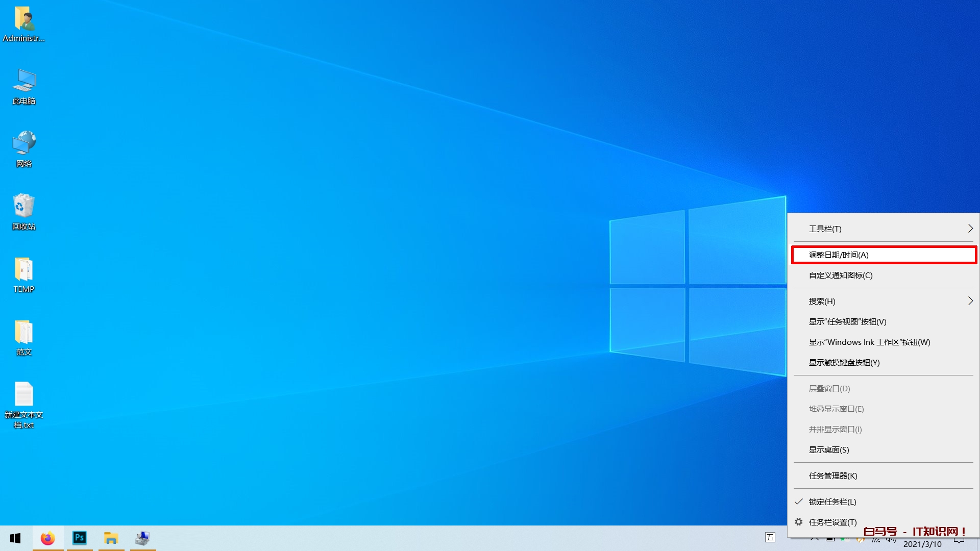Launch Photoshop from the taskbar
This screenshot has height=551, width=980.
coord(80,538)
